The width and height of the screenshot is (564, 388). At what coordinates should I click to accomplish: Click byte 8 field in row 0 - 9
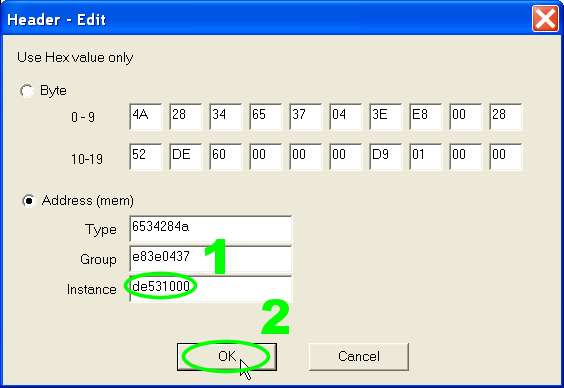(465, 117)
